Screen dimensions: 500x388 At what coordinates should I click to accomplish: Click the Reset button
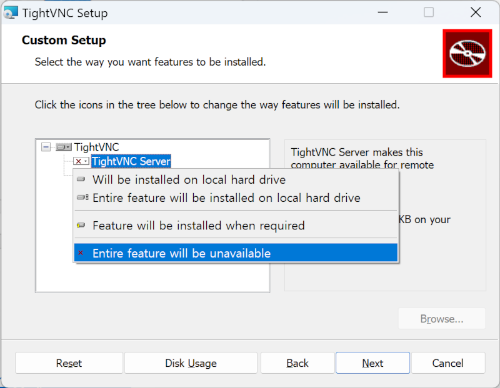[x=69, y=363]
